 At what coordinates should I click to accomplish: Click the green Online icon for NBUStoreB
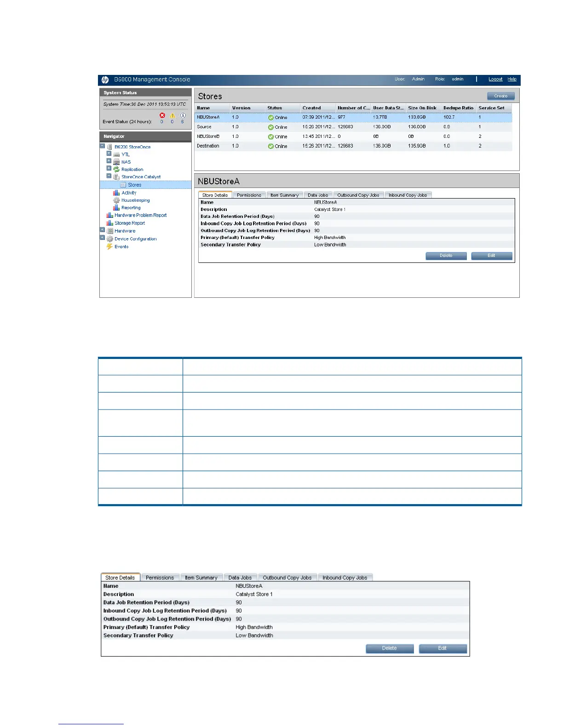271,137
